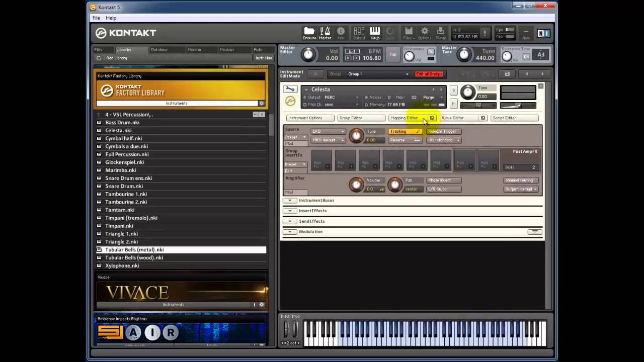Expand InstrumentBuses section
644x362 pixels.
[x=290, y=200]
